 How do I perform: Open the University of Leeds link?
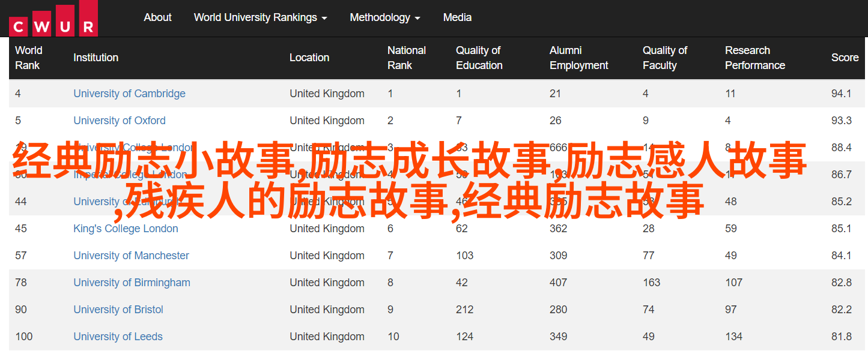pos(118,337)
